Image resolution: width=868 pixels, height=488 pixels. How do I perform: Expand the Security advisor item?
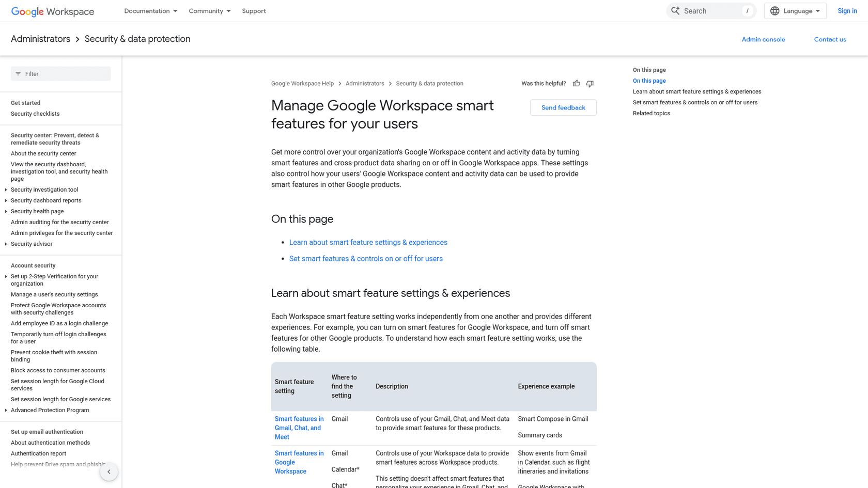pos(6,244)
